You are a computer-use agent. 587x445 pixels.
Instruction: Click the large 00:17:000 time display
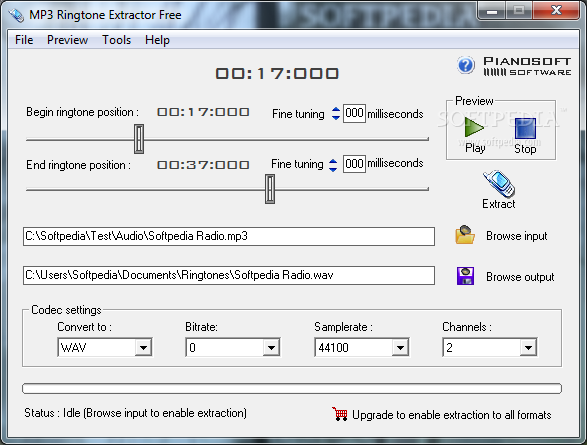click(277, 73)
